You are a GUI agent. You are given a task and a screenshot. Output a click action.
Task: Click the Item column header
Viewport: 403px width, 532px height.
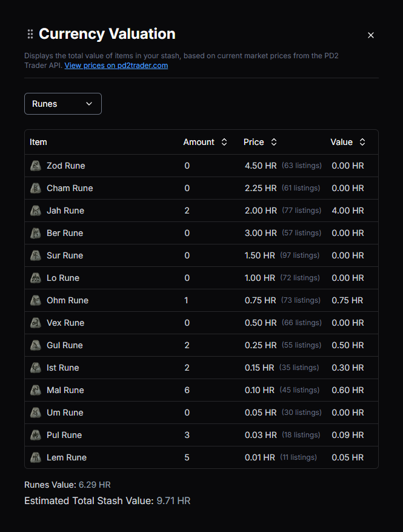point(38,142)
